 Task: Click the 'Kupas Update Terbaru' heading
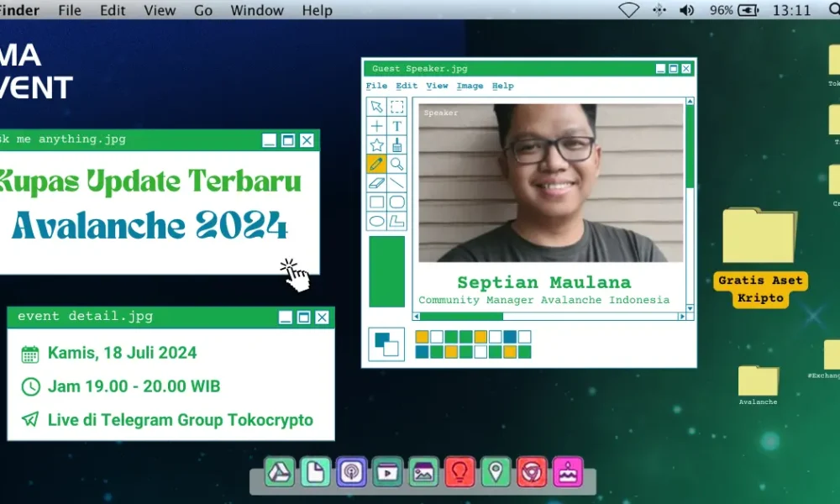click(150, 182)
